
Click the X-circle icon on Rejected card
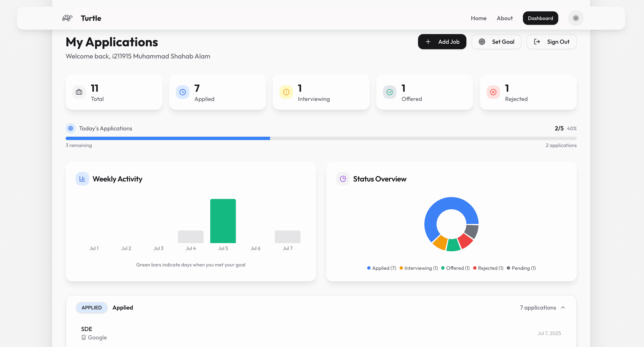click(493, 92)
